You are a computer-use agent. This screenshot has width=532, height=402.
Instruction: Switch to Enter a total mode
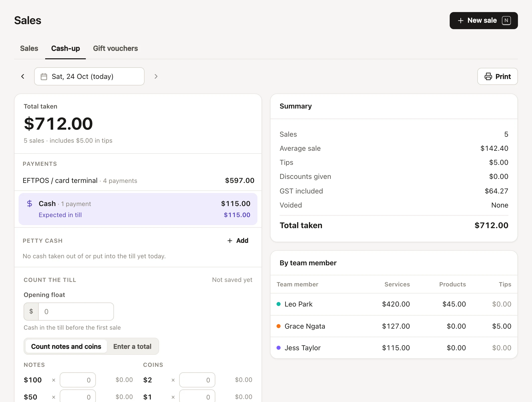point(132,346)
